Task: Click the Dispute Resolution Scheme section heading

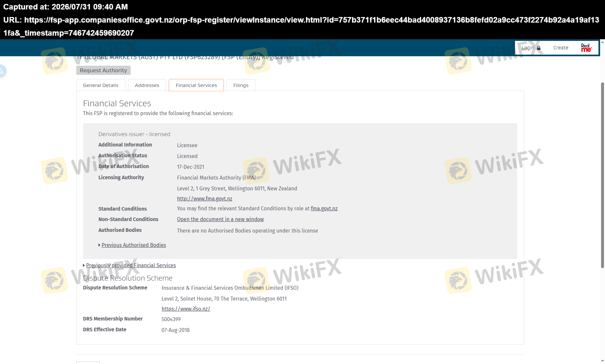Action: click(x=128, y=278)
